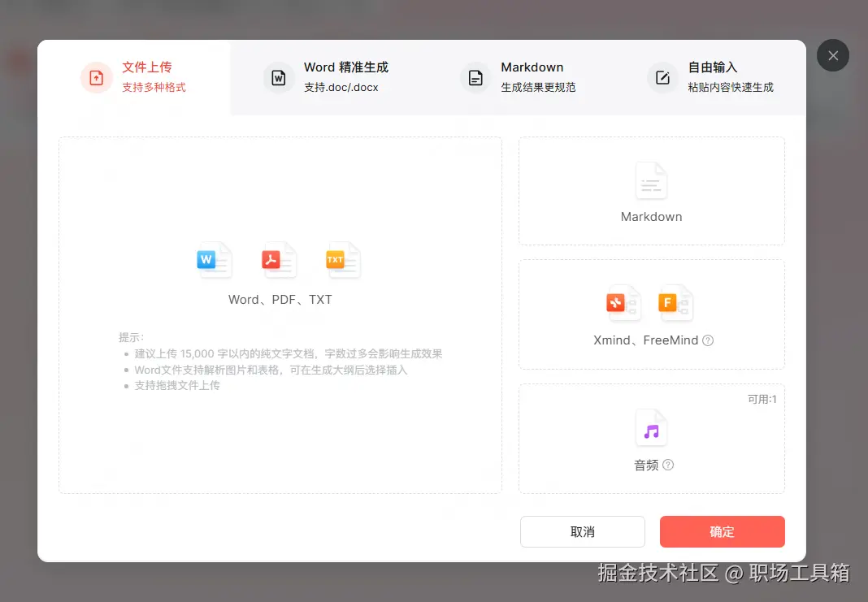
Task: Click the help icon next to 音频
Action: [668, 465]
